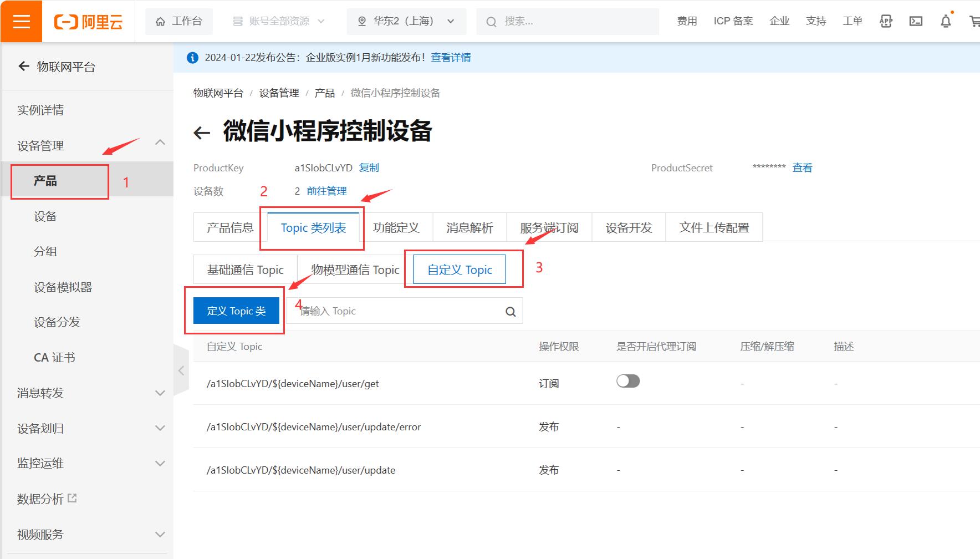
Task: Expand the 监控运维 section
Action: (x=160, y=464)
